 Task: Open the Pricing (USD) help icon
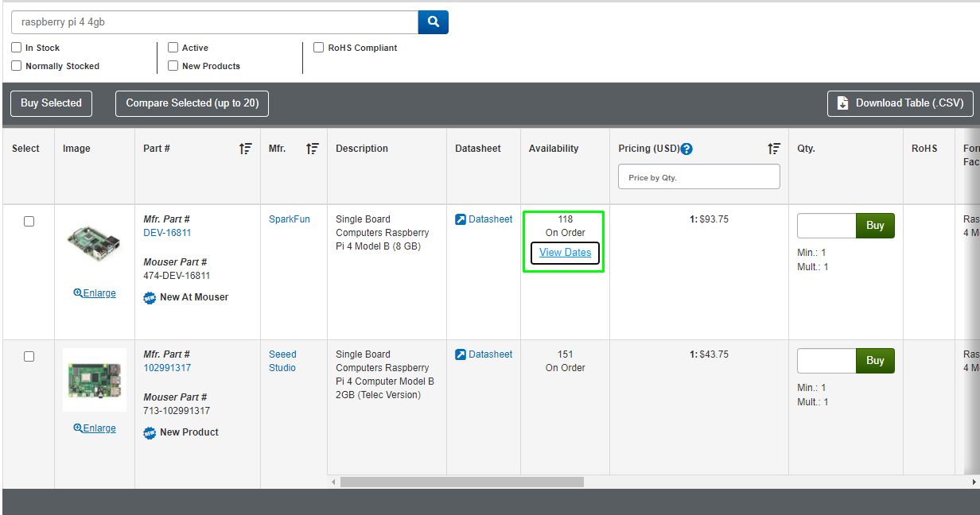pos(686,149)
